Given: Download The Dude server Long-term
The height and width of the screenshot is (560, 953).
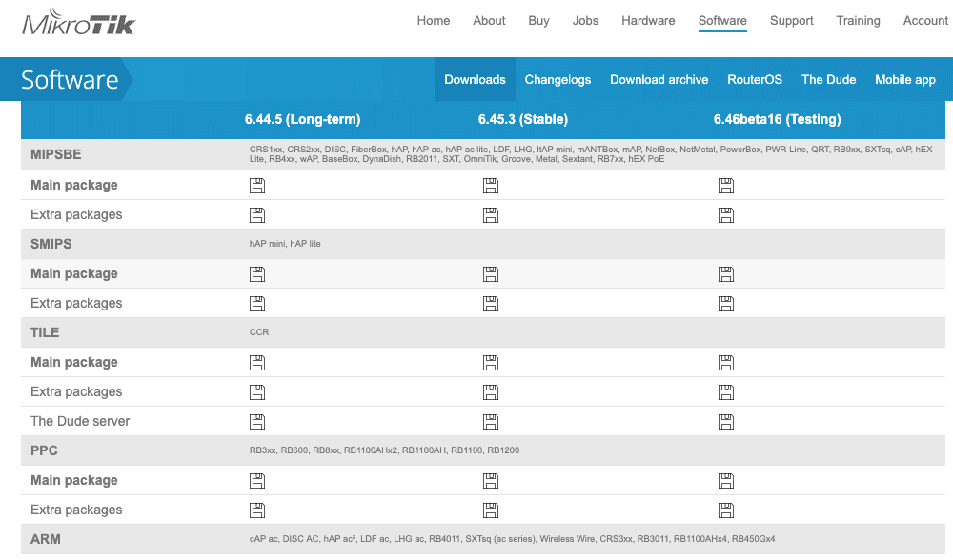Looking at the screenshot, I should (257, 422).
